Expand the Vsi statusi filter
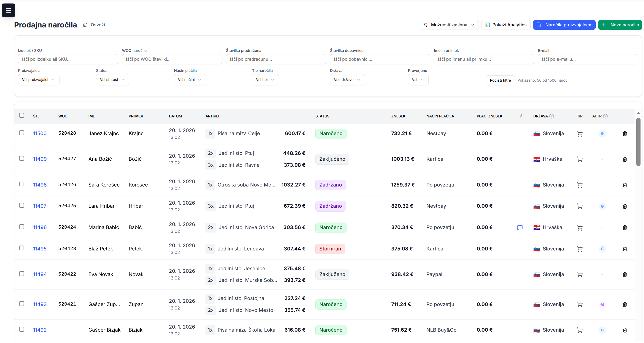Image resolution: width=644 pixels, height=343 pixels. coord(112,80)
